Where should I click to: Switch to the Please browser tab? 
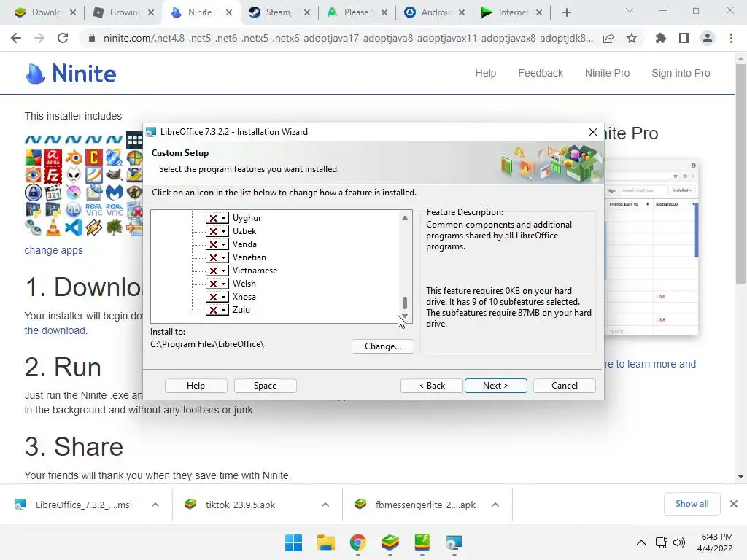(356, 12)
